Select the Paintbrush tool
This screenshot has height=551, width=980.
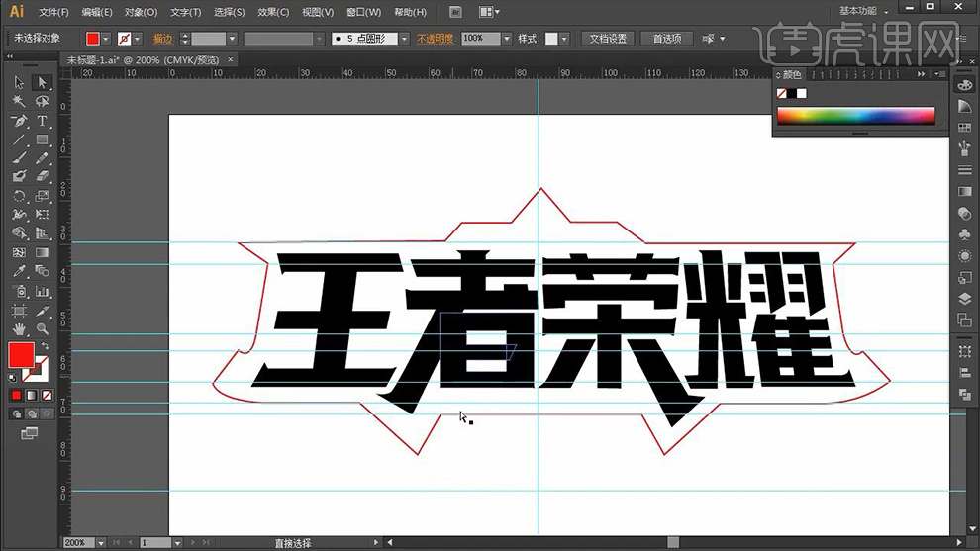click(19, 158)
